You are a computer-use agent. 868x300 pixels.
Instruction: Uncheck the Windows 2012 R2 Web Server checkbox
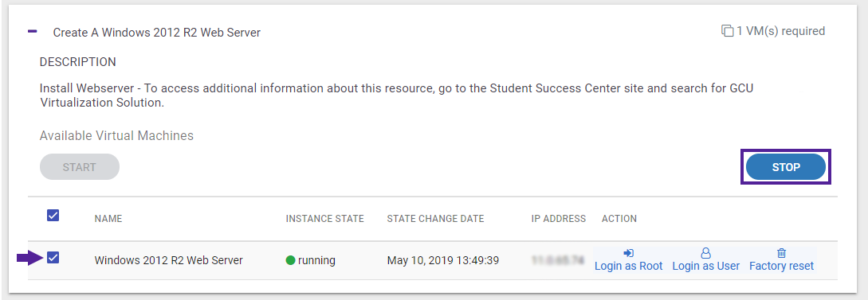(x=53, y=258)
